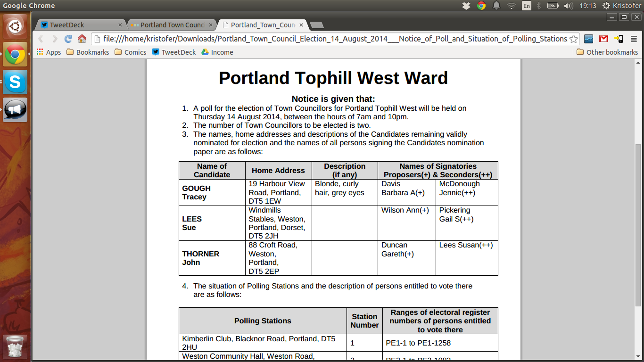Viewport: 644px width, 362px height.
Task: Click the Description (if any) header
Action: [x=345, y=171]
